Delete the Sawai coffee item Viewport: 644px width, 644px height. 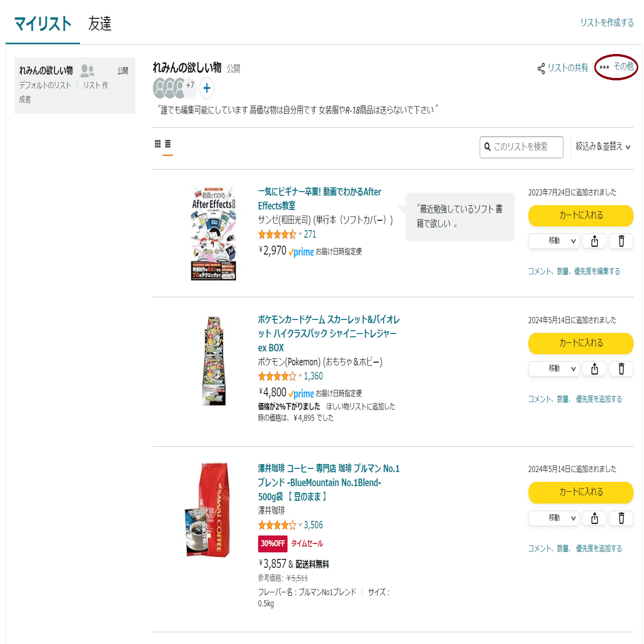(621, 518)
